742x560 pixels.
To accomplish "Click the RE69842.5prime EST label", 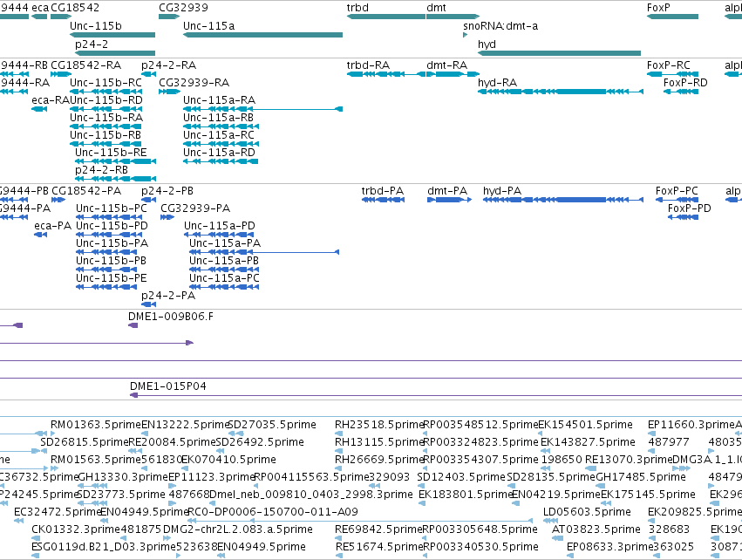I will pyautogui.click(x=378, y=529).
